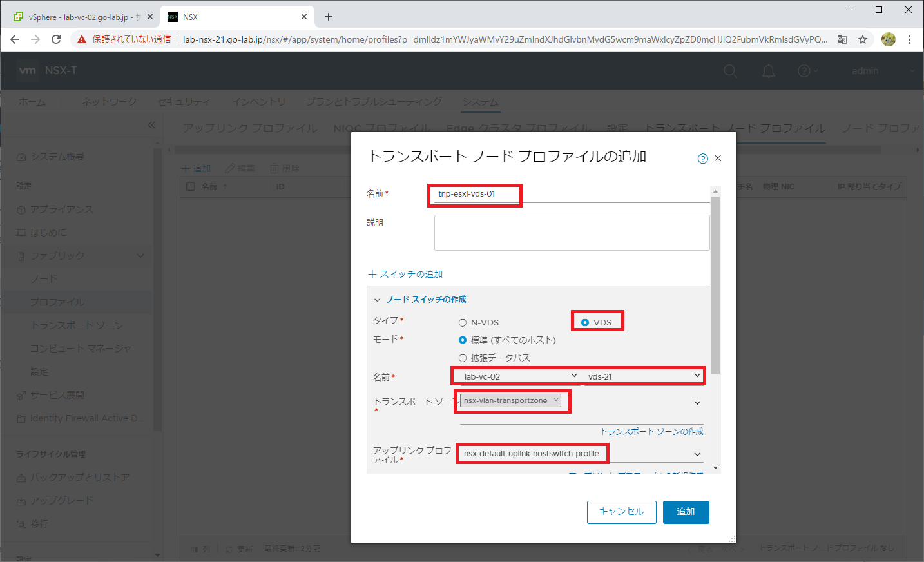Select the VDS type radio button
Image resolution: width=924 pixels, height=562 pixels.
pyautogui.click(x=585, y=322)
